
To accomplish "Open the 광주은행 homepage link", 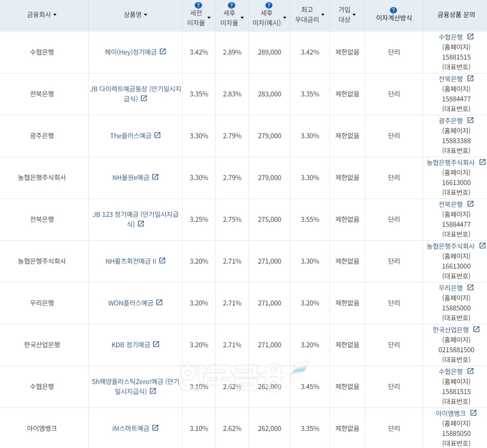I will [451, 120].
